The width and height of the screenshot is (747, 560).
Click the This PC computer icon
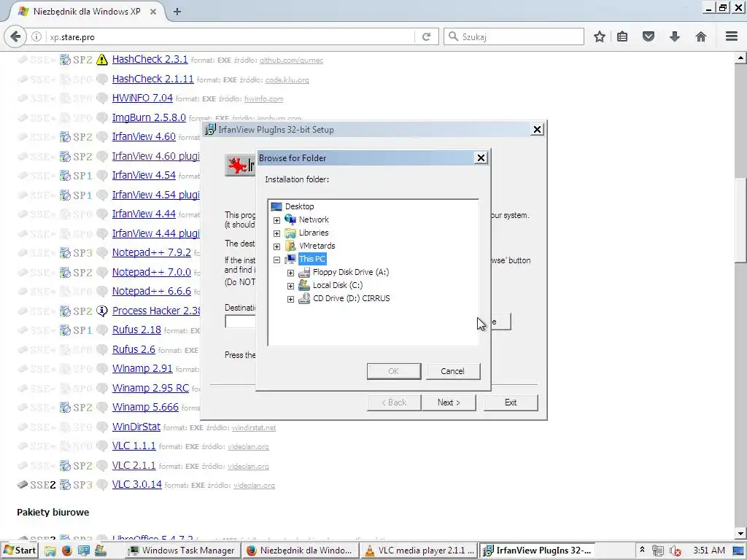(290, 259)
